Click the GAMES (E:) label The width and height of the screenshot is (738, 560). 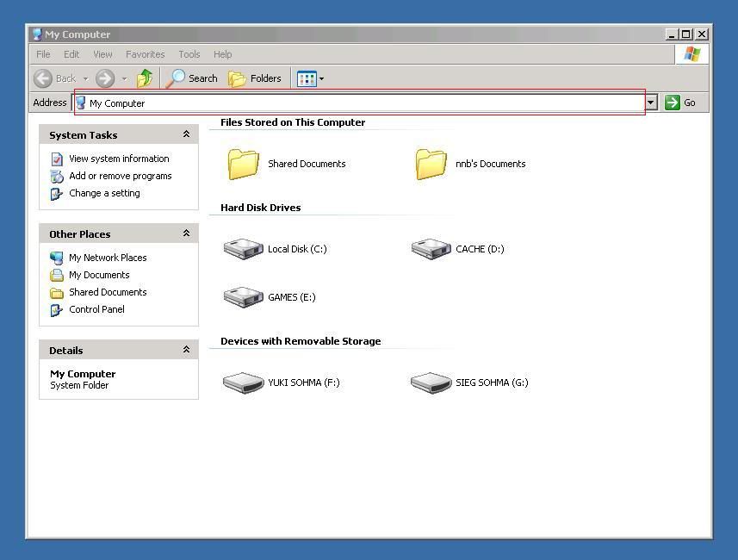click(x=292, y=297)
